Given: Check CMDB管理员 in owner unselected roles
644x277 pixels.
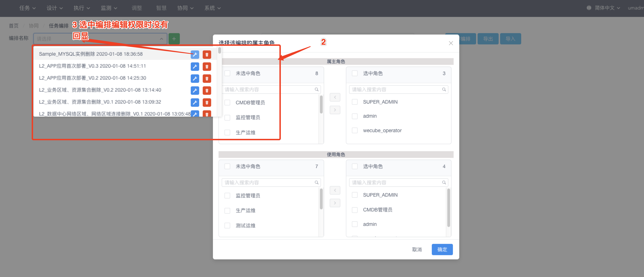Looking at the screenshot, I should point(227,102).
